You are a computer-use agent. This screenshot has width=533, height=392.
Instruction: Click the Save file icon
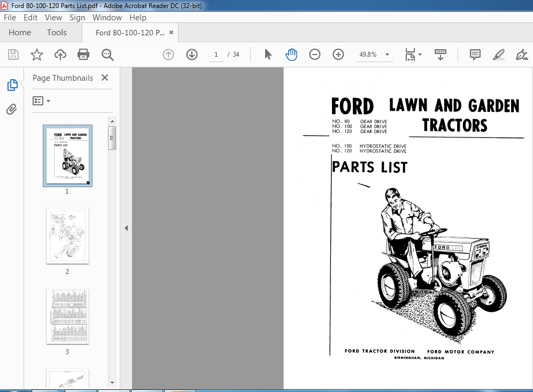(x=13, y=55)
